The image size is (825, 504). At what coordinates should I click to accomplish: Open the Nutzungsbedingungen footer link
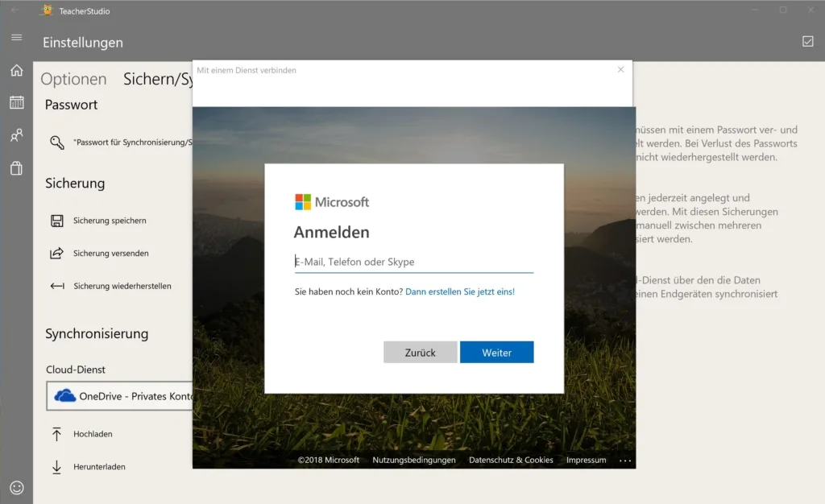coord(414,460)
